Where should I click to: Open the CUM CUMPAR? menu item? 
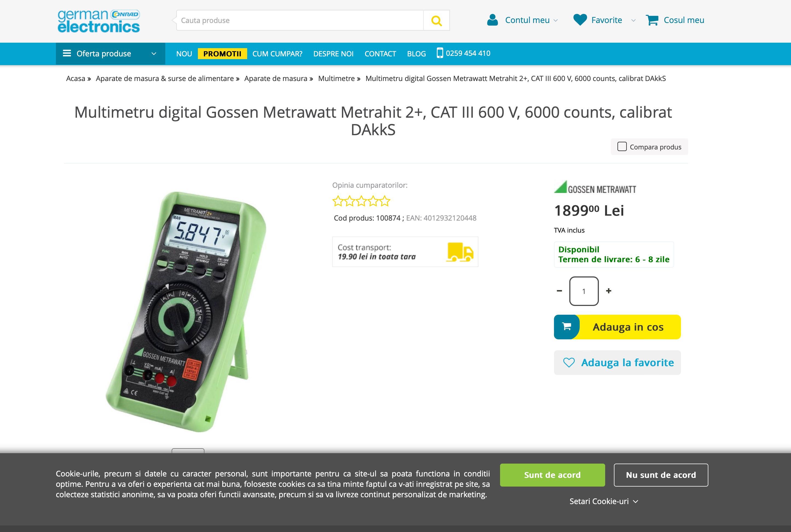click(277, 54)
